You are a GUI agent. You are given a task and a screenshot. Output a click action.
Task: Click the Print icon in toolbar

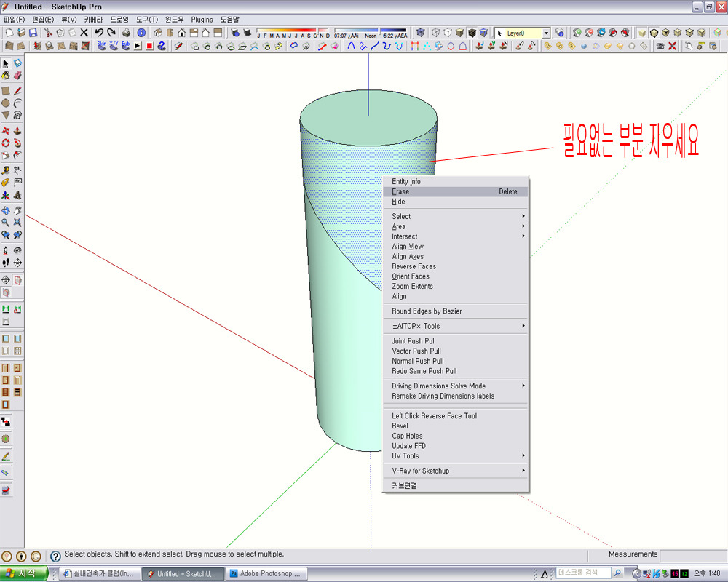click(x=126, y=33)
